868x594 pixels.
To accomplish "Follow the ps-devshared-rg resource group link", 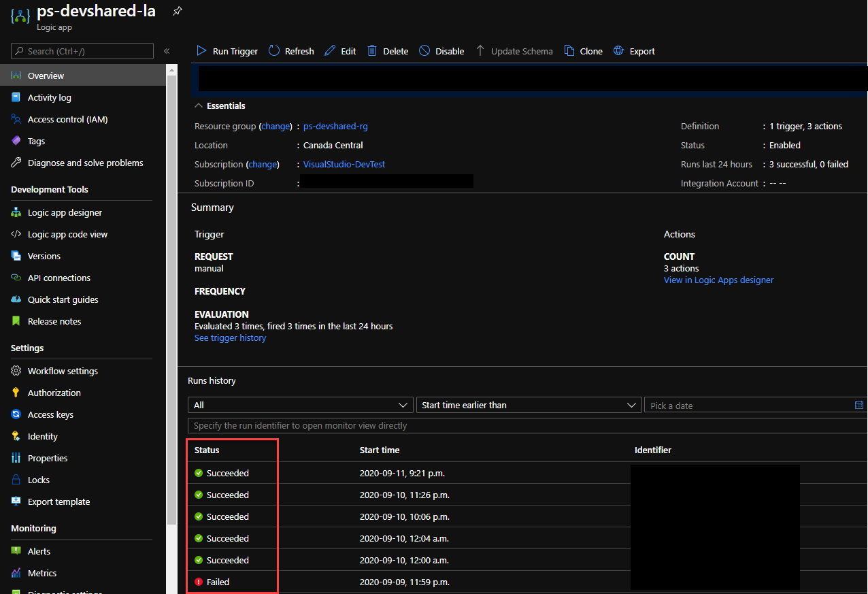I will [335, 126].
